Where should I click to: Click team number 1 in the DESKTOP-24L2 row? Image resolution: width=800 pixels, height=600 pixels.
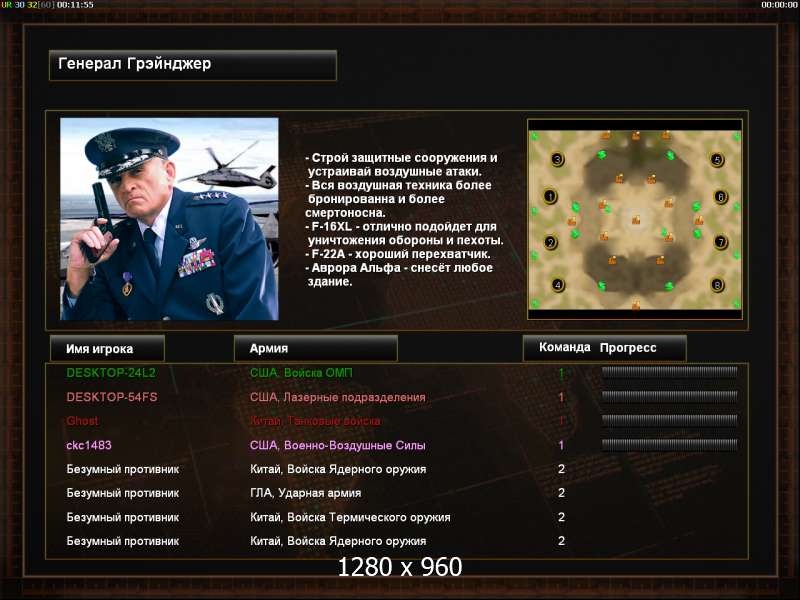pyautogui.click(x=561, y=373)
